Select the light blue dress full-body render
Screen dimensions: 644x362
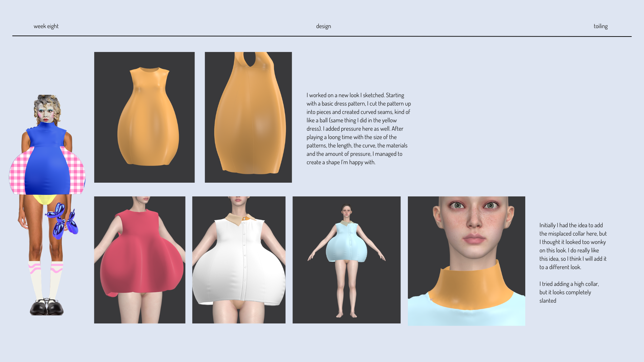tap(346, 260)
